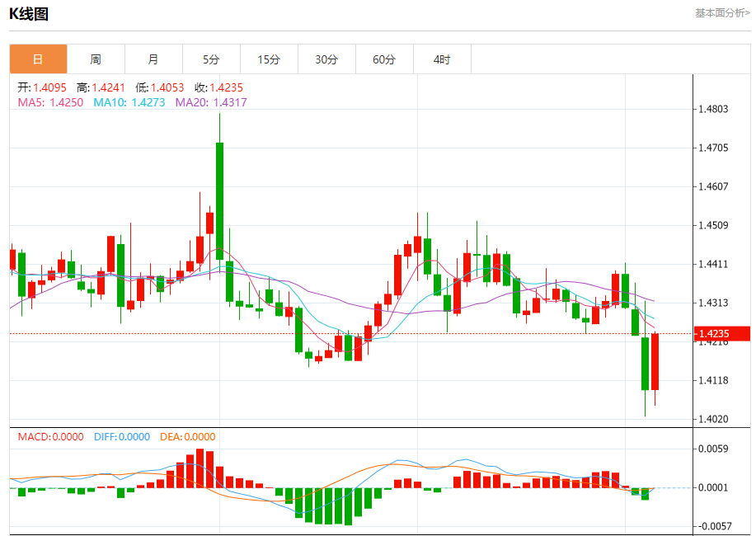Click the MA20: 1.4317 legend
756x536 pixels.
pyautogui.click(x=211, y=102)
